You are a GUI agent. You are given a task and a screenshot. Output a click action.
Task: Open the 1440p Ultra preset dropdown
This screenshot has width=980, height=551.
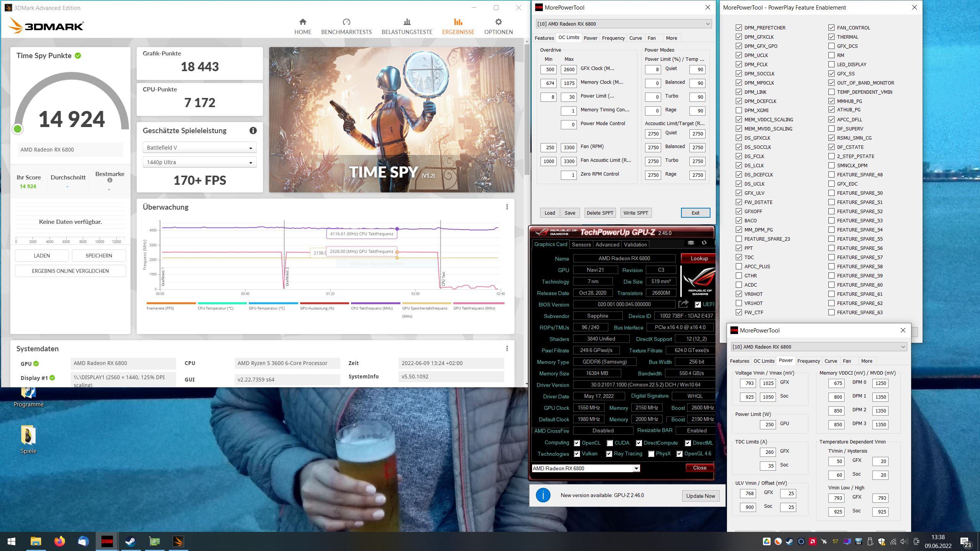(x=199, y=162)
